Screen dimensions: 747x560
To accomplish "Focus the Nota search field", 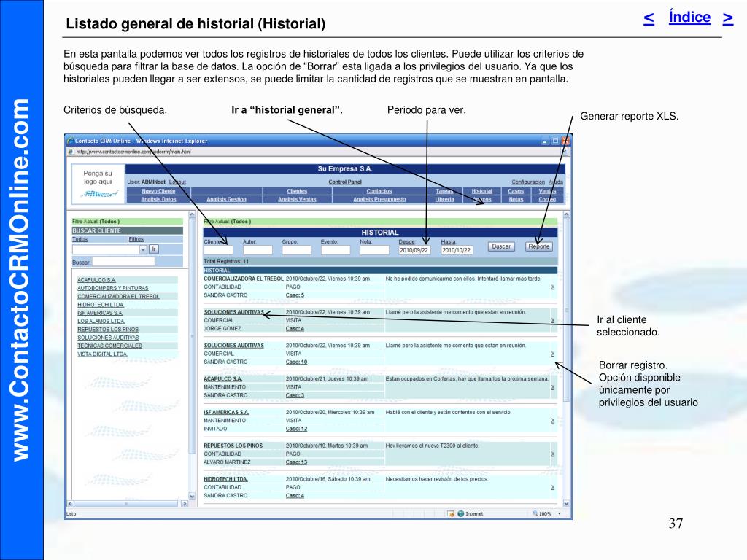I will [x=374, y=250].
